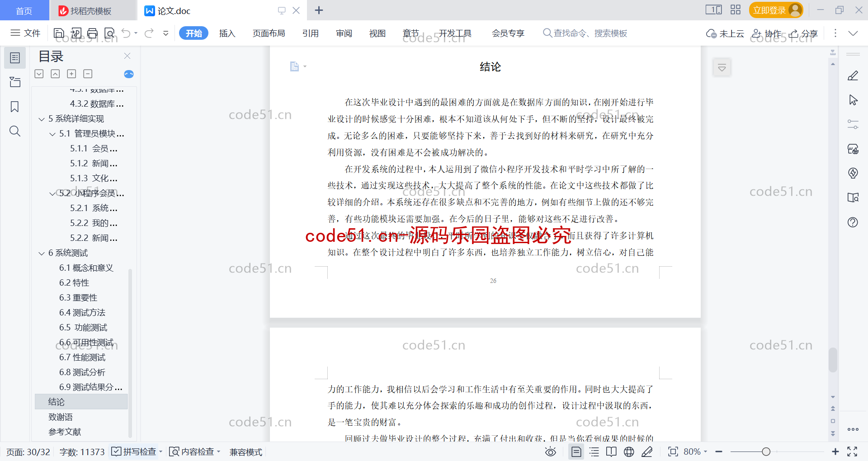Image resolution: width=868 pixels, height=461 pixels.
Task: Open the 审阅 ribbon tab
Action: tap(344, 33)
